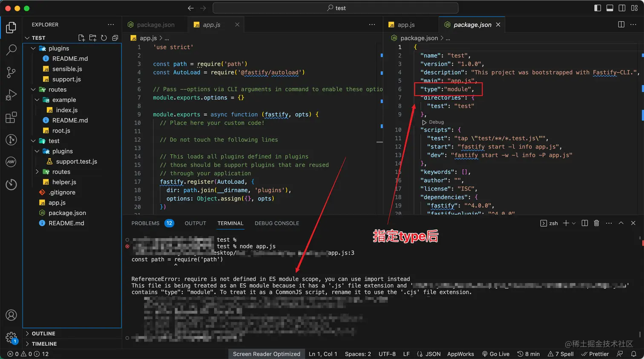644x359 pixels.
Task: Change encoding via UTF-8 status item
Action: (387, 354)
